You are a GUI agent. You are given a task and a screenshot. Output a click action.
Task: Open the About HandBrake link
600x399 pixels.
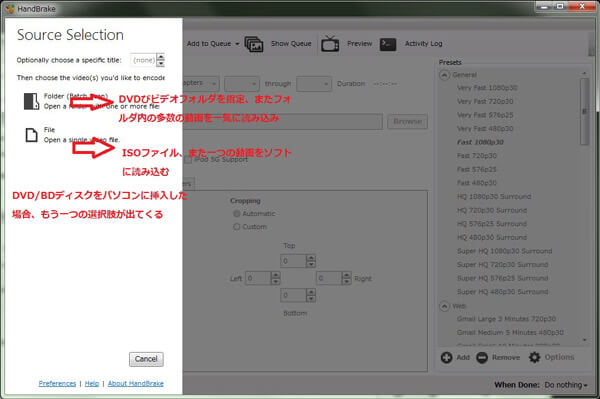coord(135,384)
